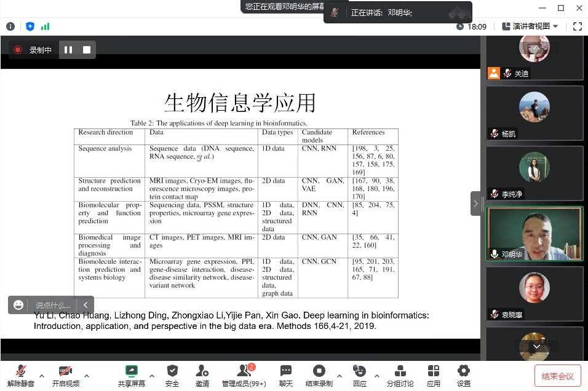Click 结束录制 to stop recording
The width and height of the screenshot is (588, 391).
[x=319, y=374]
